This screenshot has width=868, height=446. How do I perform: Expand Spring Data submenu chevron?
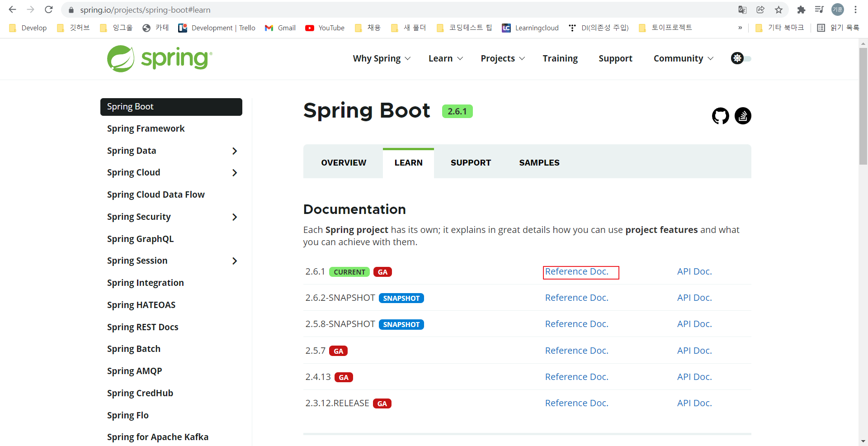[x=234, y=151]
